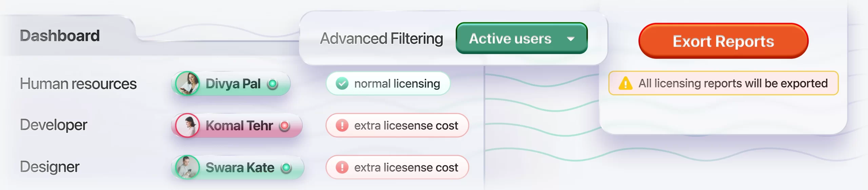This screenshot has height=190, width=868.
Task: Click the red alert icon in Designer row
Action: click(x=342, y=167)
